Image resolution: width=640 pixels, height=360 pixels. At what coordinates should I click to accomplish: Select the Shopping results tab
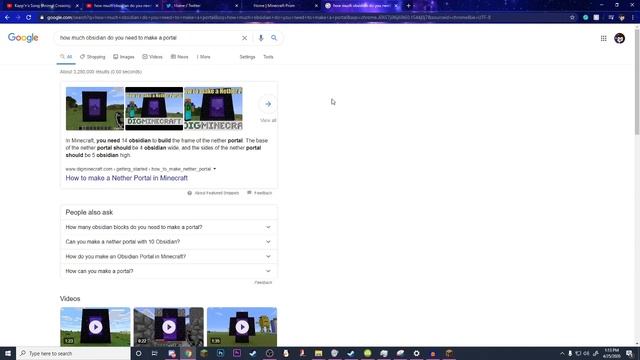pos(93,57)
